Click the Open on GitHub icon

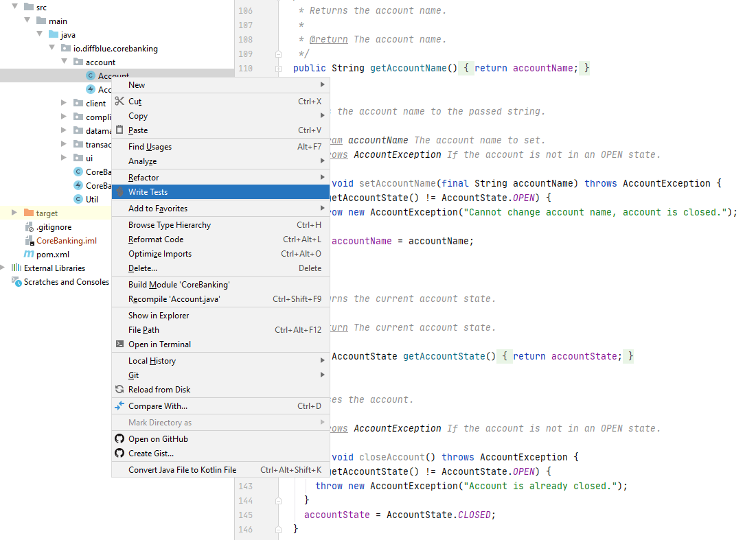pos(119,439)
